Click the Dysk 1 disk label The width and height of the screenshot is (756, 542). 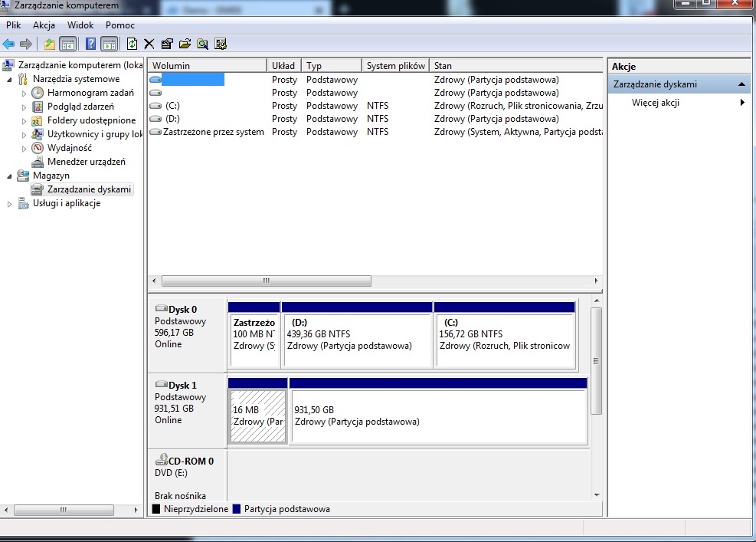(x=182, y=385)
